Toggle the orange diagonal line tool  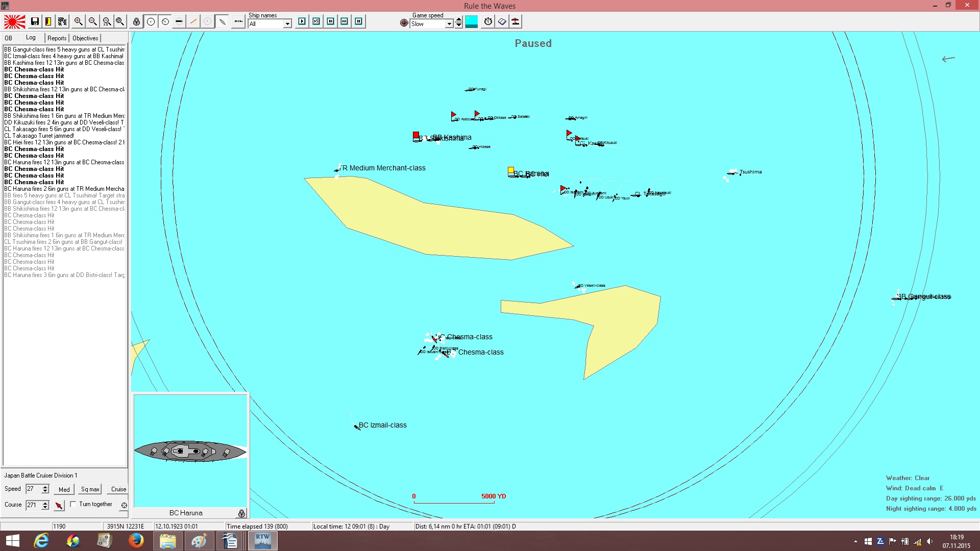click(193, 21)
